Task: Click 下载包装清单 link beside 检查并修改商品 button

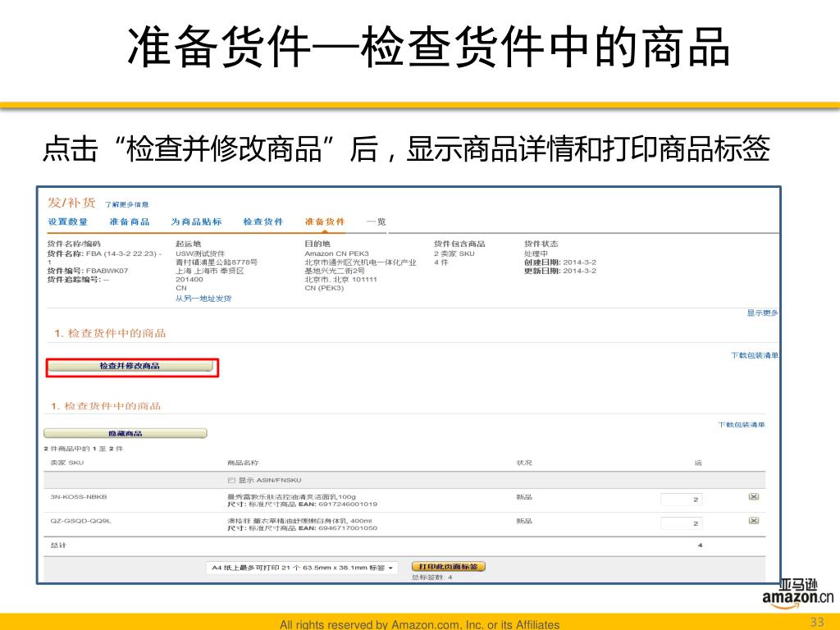Action: (x=755, y=355)
